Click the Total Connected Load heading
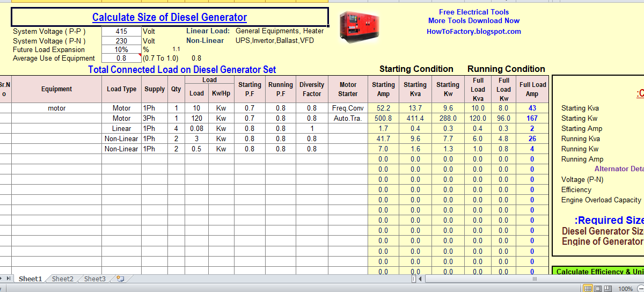The width and height of the screenshot is (644, 292). coord(182,69)
